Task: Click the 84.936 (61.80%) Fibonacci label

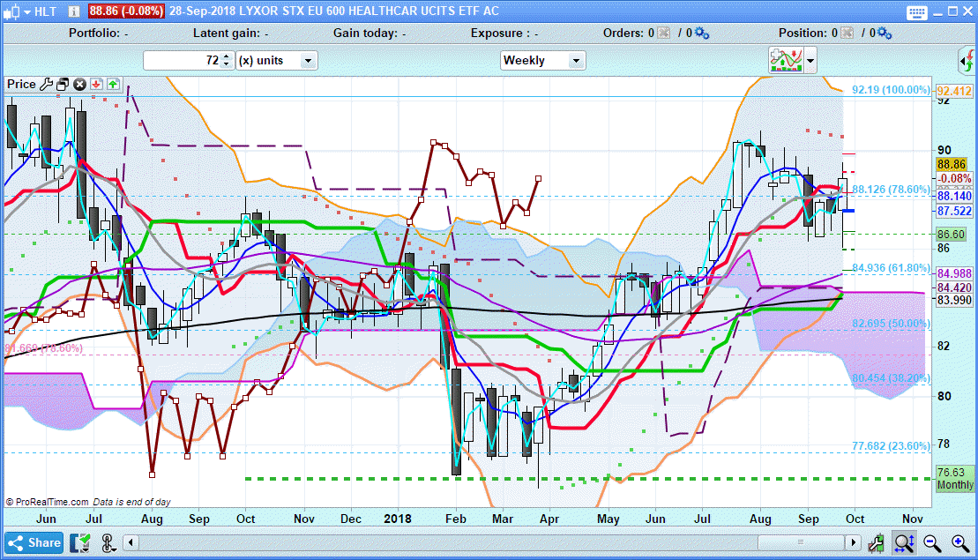Action: [x=891, y=268]
